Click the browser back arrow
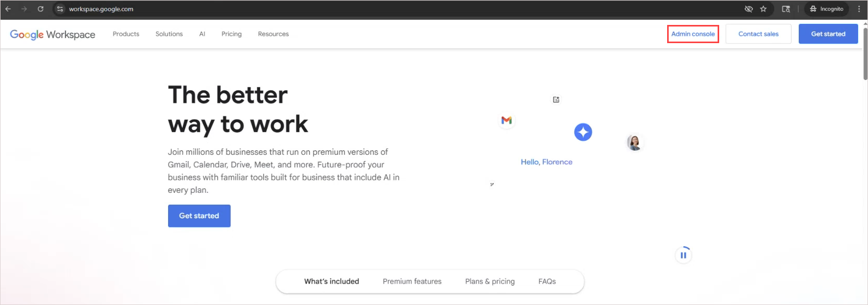 tap(8, 9)
